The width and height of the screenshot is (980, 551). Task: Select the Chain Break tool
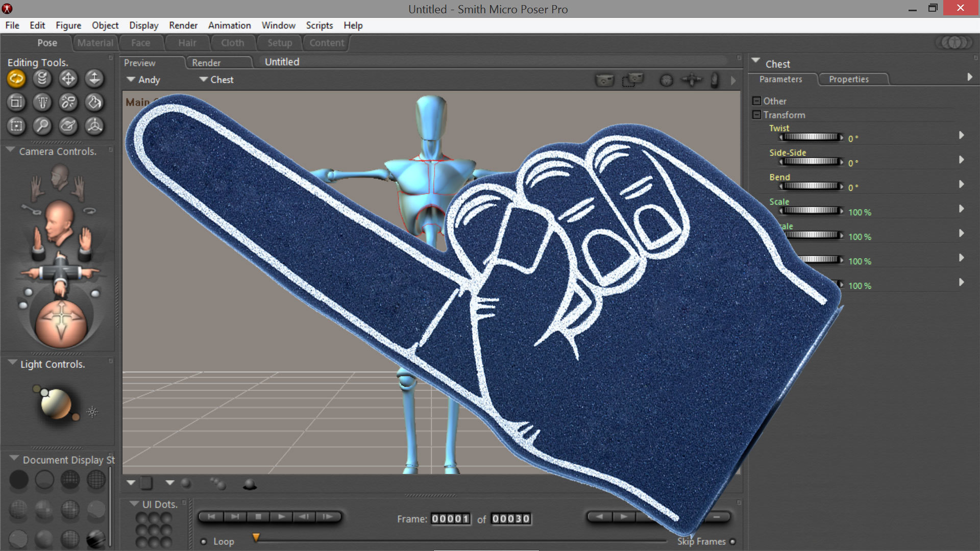coord(68,103)
